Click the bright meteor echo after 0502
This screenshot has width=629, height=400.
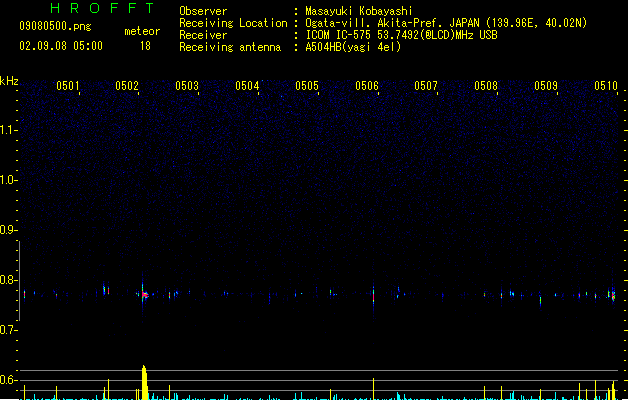tap(144, 294)
